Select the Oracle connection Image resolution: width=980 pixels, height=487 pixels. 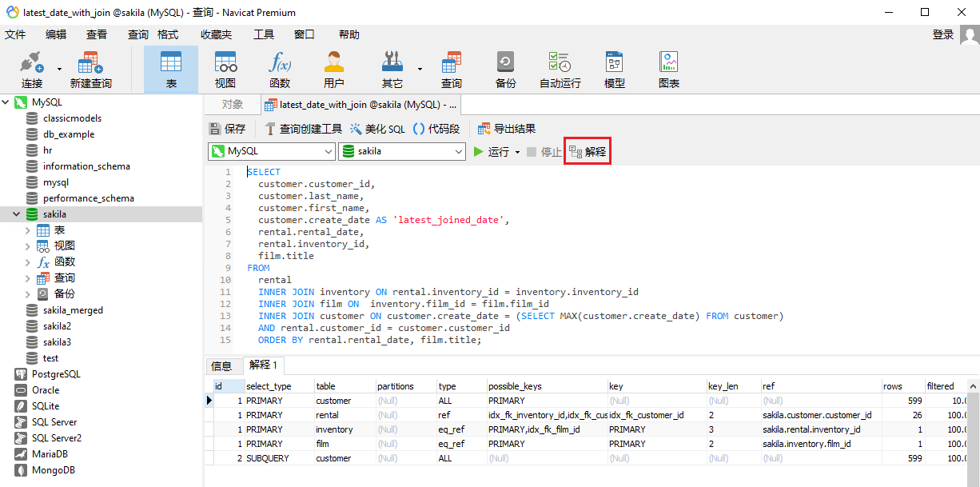[46, 390]
